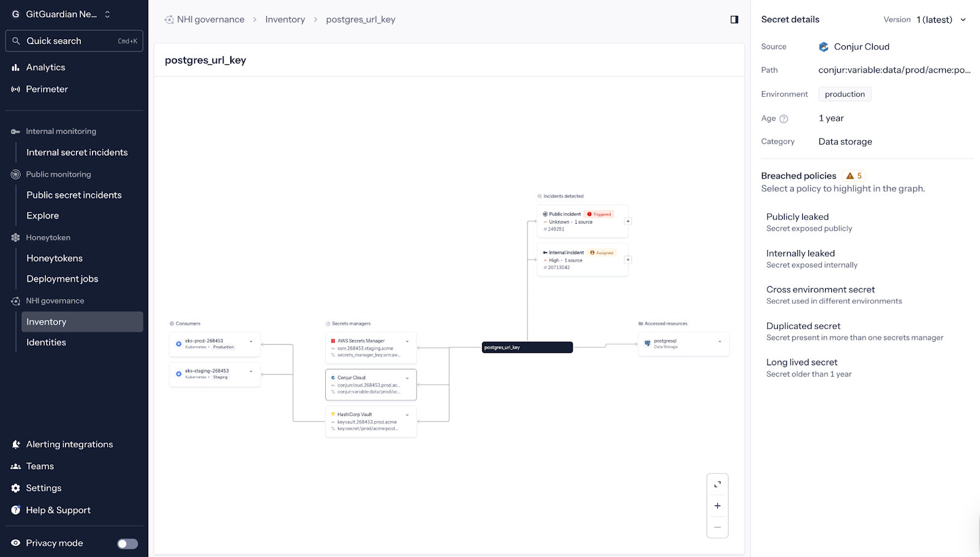Viewport: 980px width, 557px height.
Task: Zoom out of the graph with minus
Action: coord(717,527)
